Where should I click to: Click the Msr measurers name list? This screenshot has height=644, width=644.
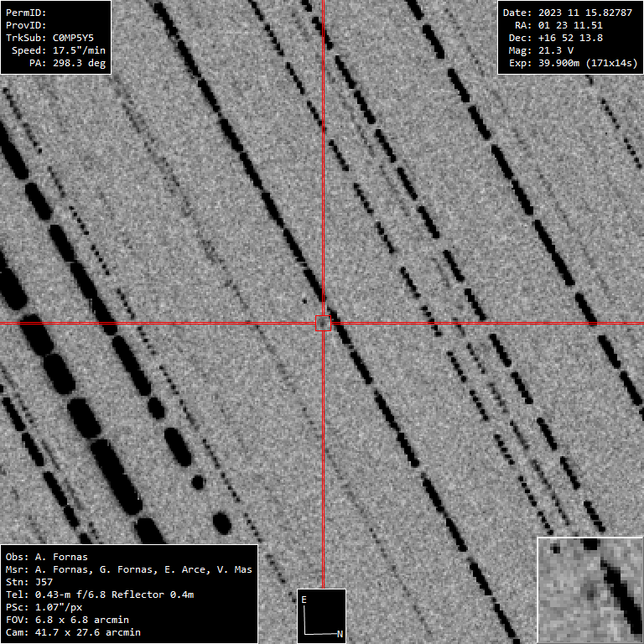click(128, 569)
